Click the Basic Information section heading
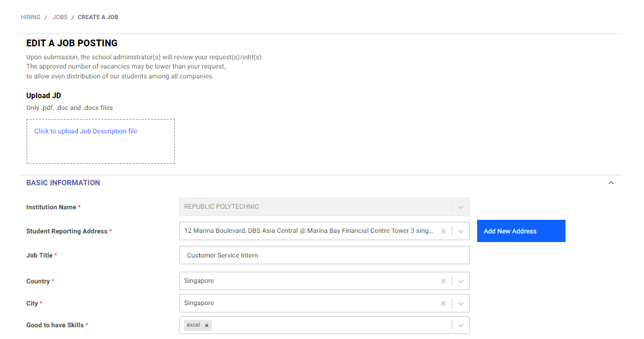The height and width of the screenshot is (339, 644). [63, 183]
